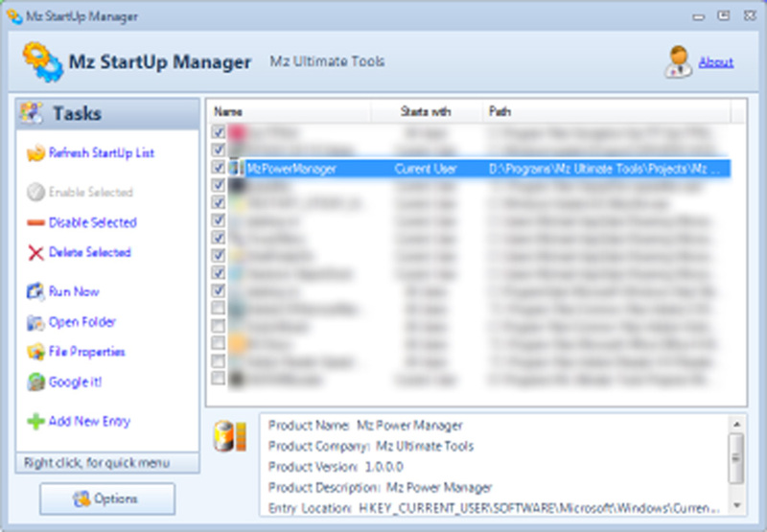Uncheck the MzPowerManager entry checkbox
The image size is (767, 532).
pyautogui.click(x=219, y=168)
